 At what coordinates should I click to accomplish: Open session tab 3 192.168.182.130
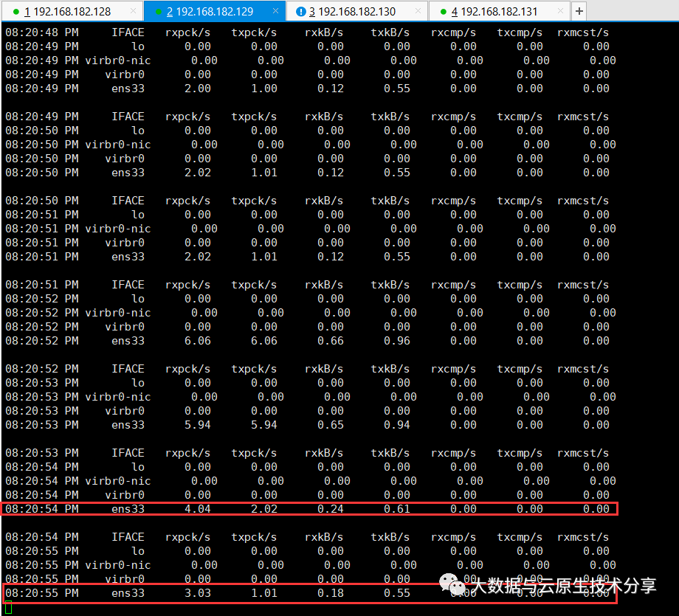(356, 12)
